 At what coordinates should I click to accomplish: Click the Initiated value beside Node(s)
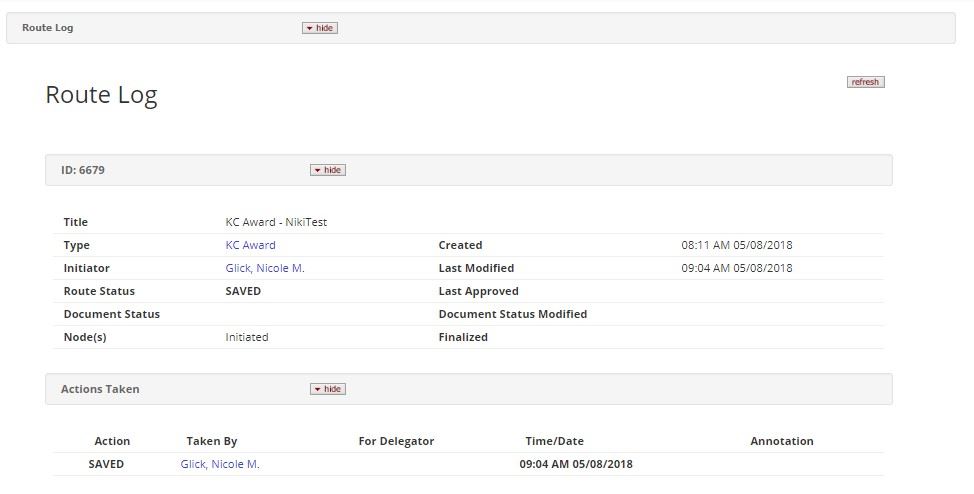pyautogui.click(x=246, y=337)
